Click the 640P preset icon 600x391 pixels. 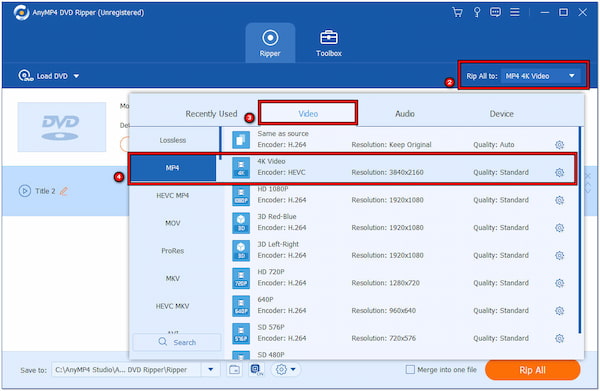click(241, 306)
